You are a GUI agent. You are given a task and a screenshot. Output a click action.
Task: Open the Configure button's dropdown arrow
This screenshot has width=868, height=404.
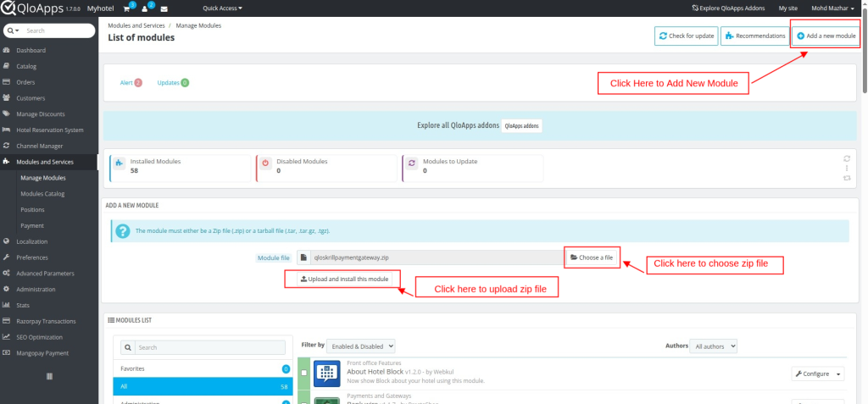click(839, 374)
